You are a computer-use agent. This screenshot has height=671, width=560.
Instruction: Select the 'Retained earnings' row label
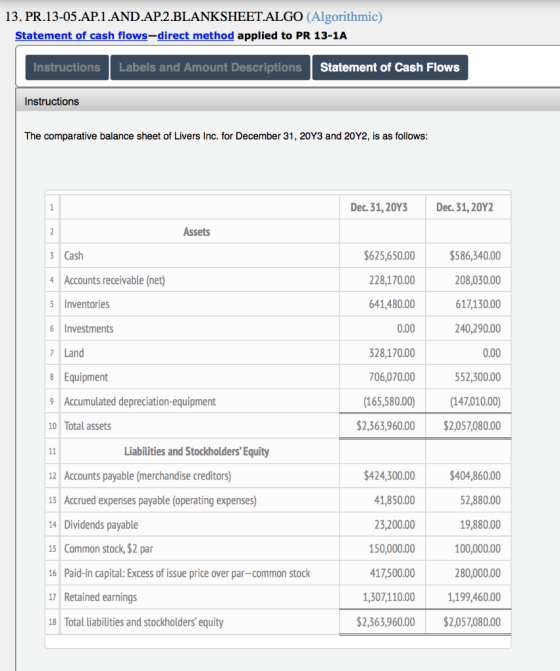pos(100,597)
